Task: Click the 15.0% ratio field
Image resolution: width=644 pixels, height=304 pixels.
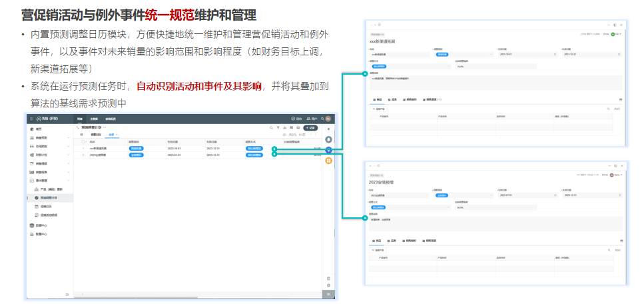Action: pyautogui.click(x=495, y=66)
